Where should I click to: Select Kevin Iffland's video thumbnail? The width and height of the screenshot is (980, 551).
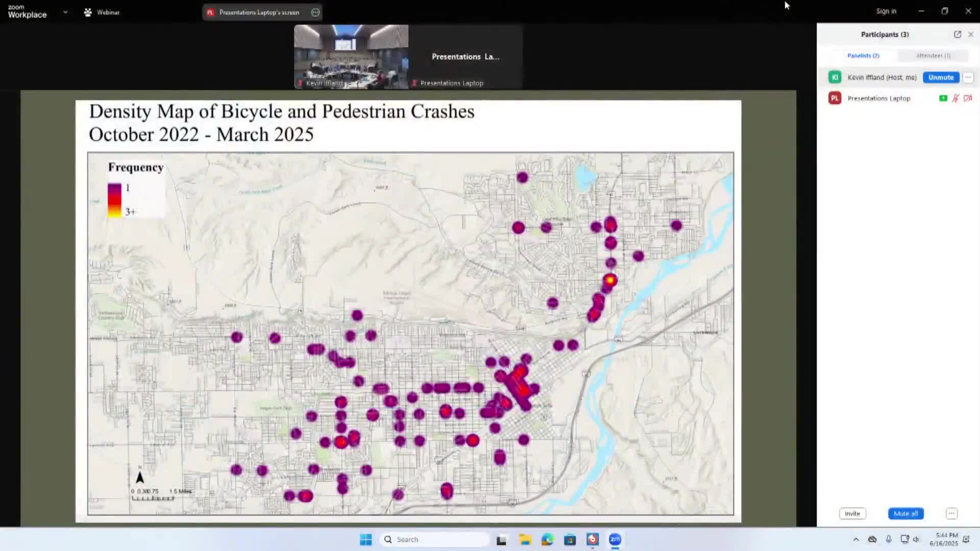coord(351,56)
